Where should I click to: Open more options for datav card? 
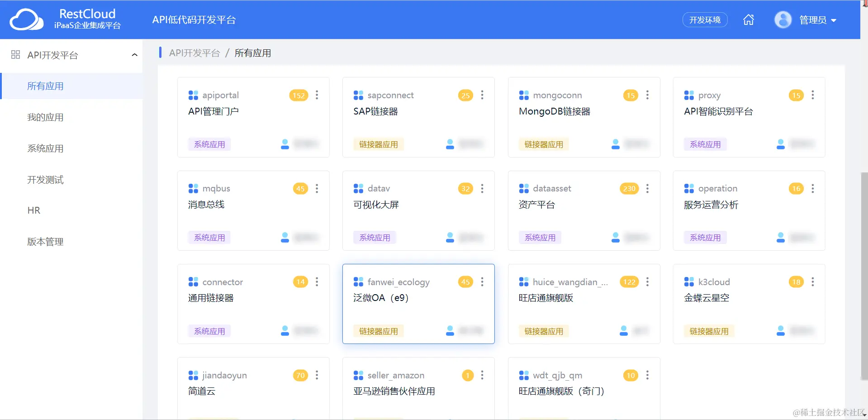(482, 188)
